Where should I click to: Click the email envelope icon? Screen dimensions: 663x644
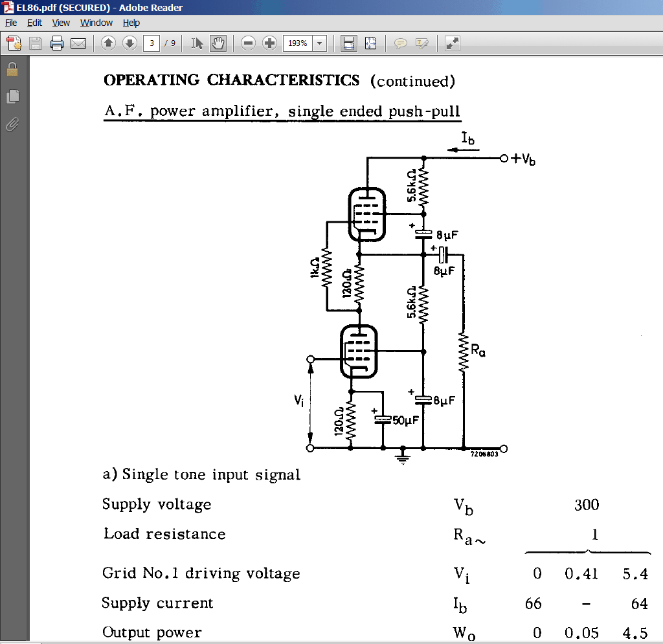(78, 43)
